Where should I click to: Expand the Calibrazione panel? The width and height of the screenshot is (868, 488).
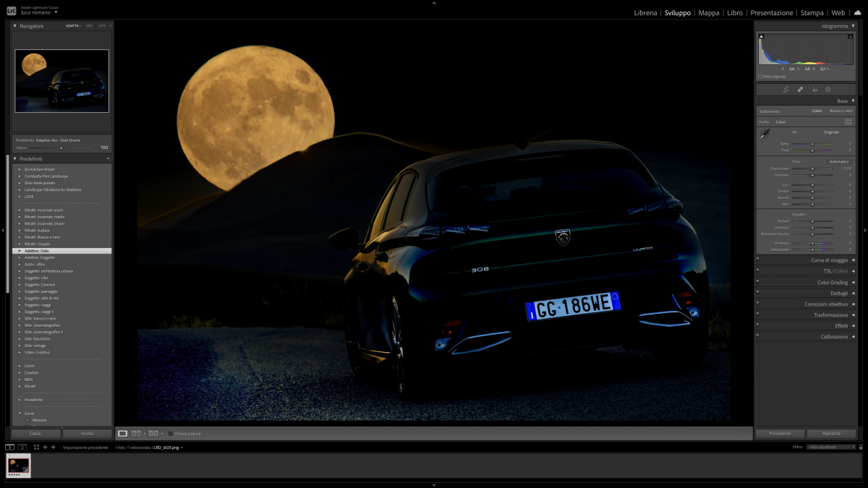point(853,337)
